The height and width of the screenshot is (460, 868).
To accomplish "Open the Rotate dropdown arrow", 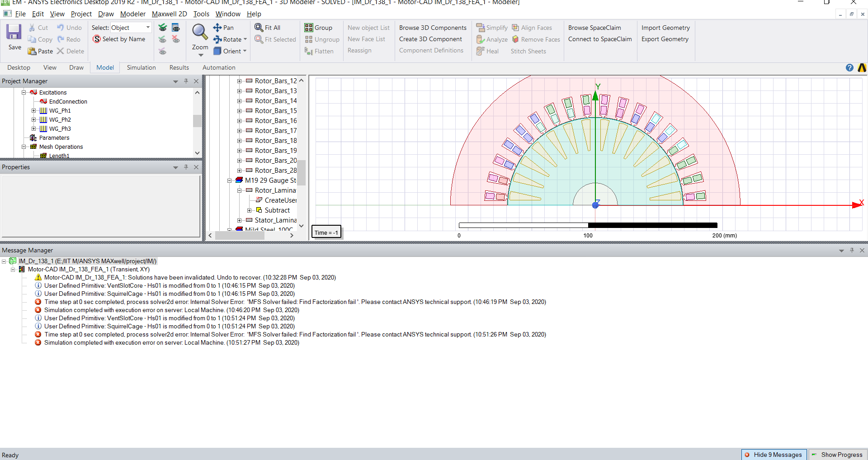I will click(245, 39).
